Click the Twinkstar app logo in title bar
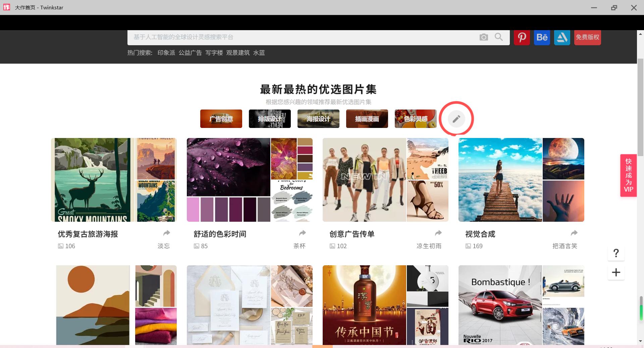Image resolution: width=644 pixels, height=348 pixels. (x=7, y=7)
